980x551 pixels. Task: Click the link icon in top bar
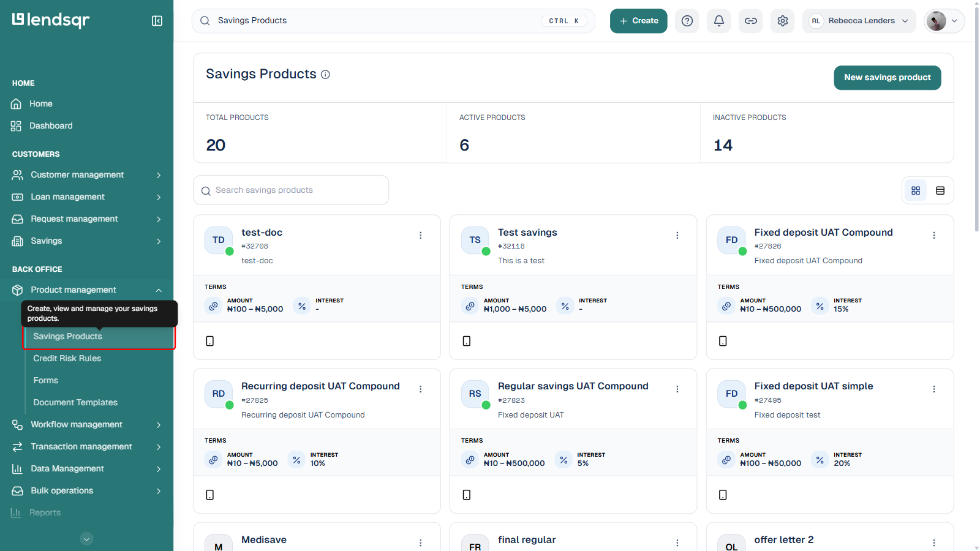751,21
